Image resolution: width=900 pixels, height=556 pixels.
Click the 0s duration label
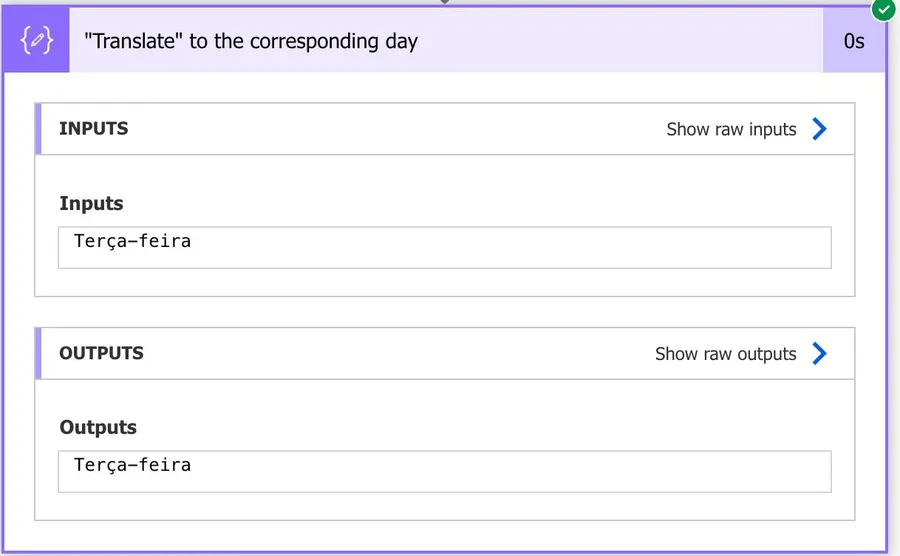[854, 41]
